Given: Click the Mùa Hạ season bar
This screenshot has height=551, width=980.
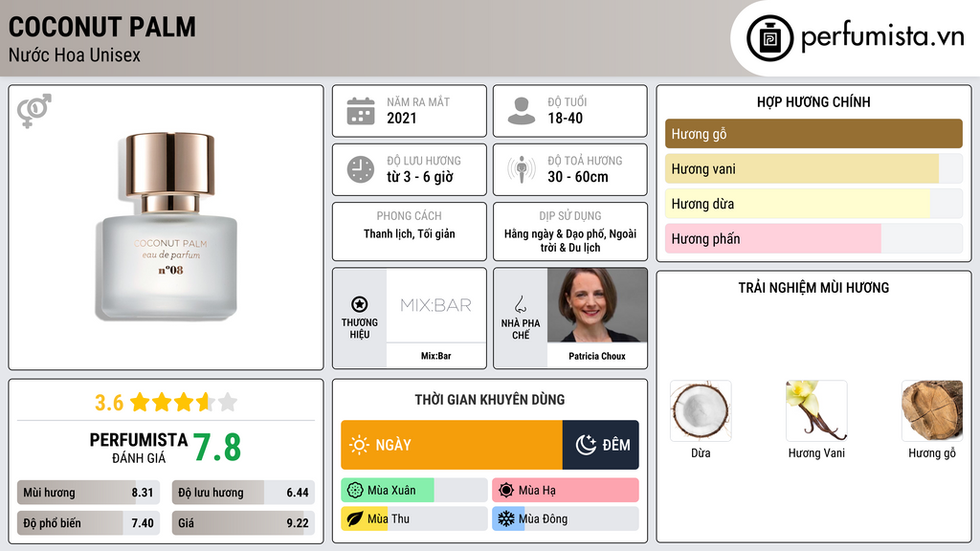Looking at the screenshot, I should coord(565,491).
